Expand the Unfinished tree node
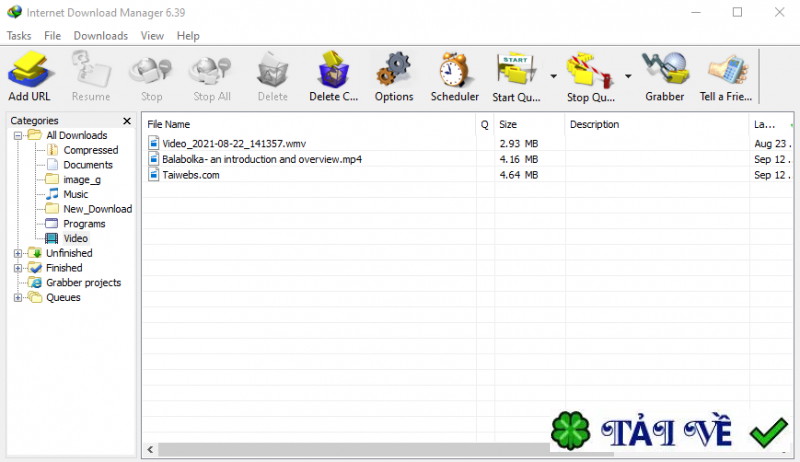The width and height of the screenshot is (800, 462). 18,253
